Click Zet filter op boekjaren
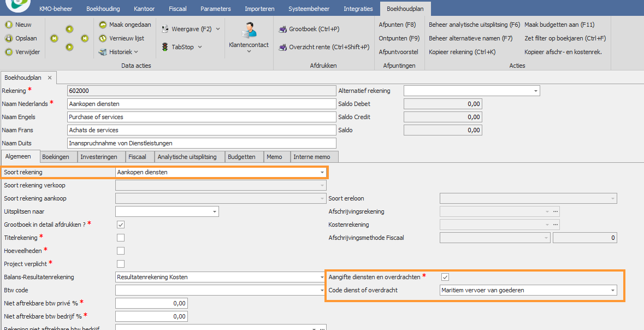 tap(565, 38)
